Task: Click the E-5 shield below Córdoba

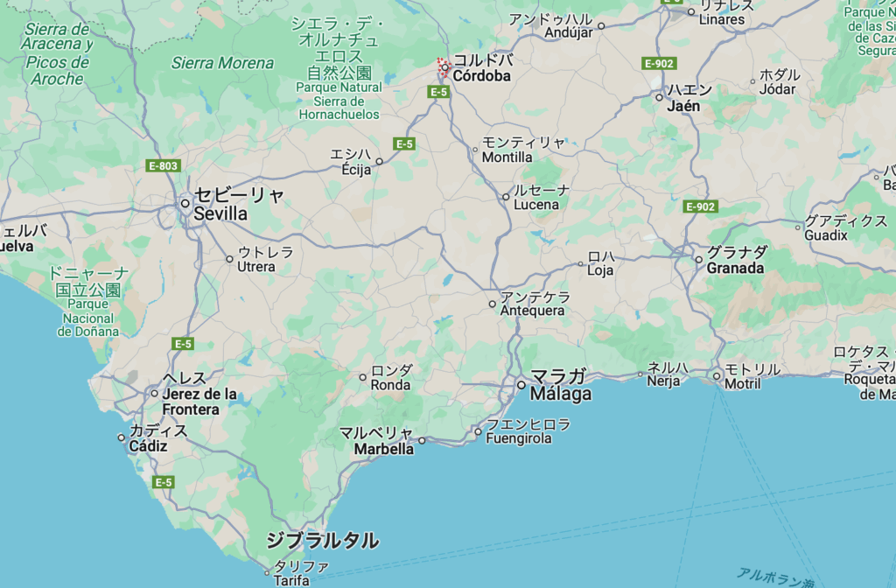Action: tap(438, 92)
